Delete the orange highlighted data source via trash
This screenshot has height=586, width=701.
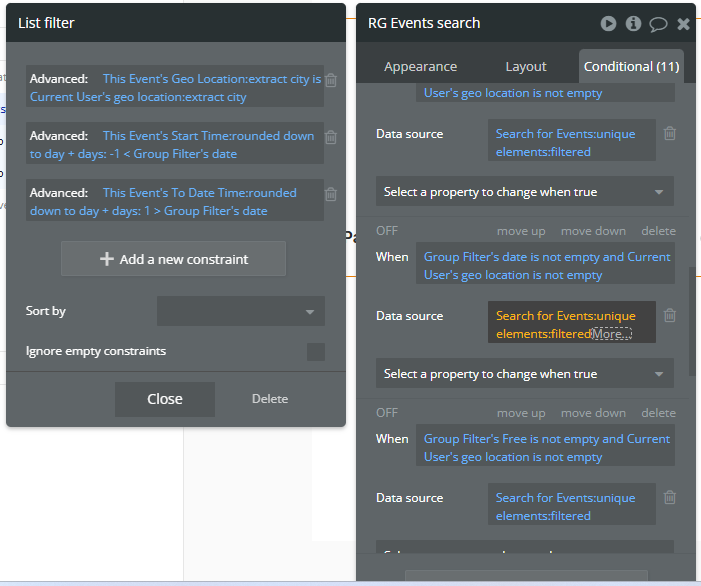(670, 316)
